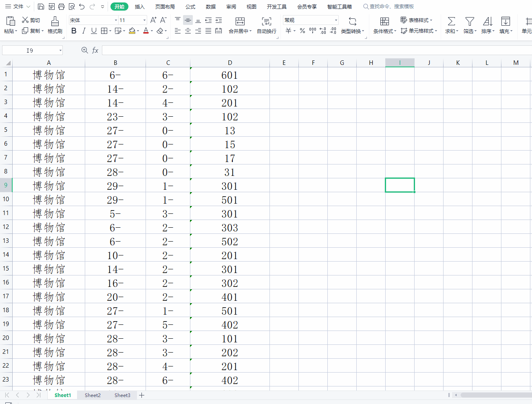This screenshot has height=404, width=532.
Task: Click the increase font size icon
Action: coord(153,20)
